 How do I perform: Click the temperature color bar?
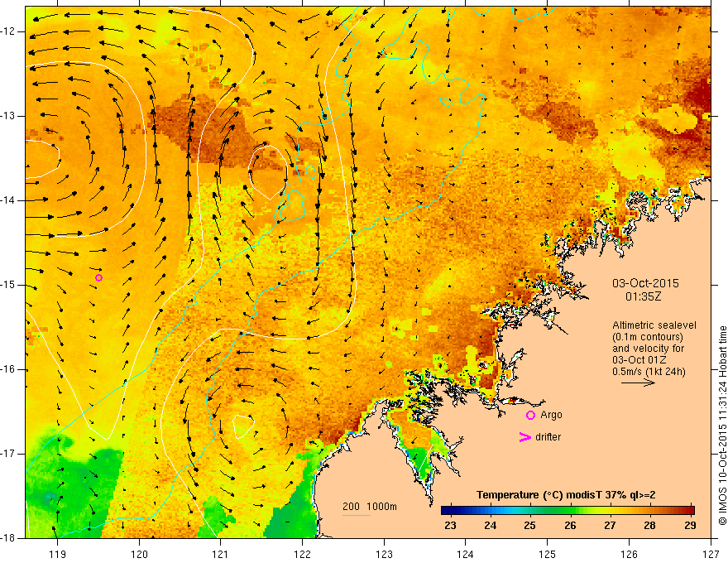(x=568, y=511)
